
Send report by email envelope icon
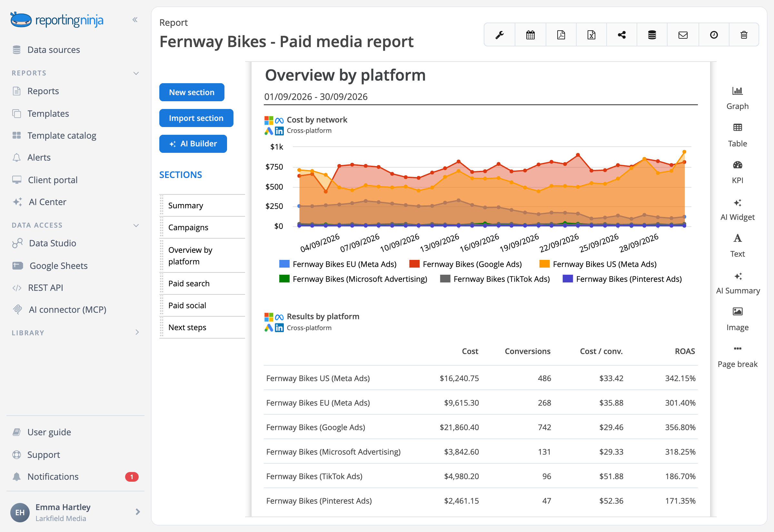(x=683, y=35)
